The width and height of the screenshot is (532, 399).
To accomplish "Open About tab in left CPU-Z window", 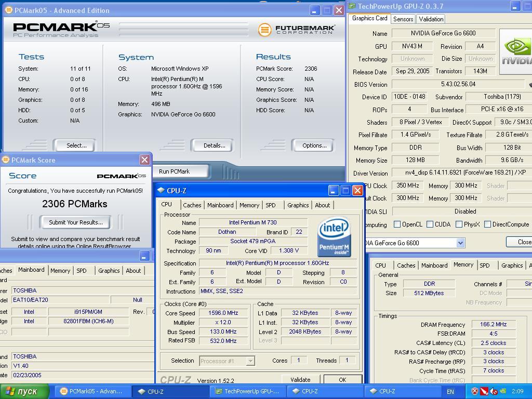I will pyautogui.click(x=133, y=271).
